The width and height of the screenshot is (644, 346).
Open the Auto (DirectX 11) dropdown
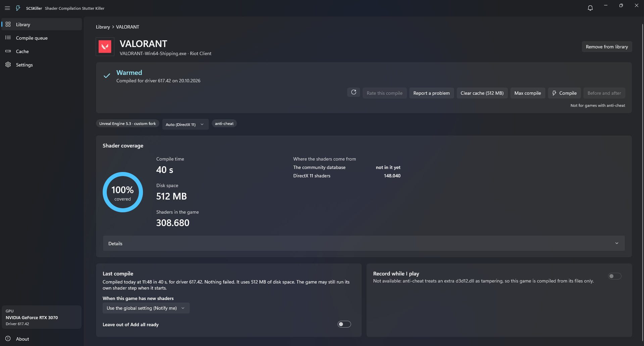[185, 124]
